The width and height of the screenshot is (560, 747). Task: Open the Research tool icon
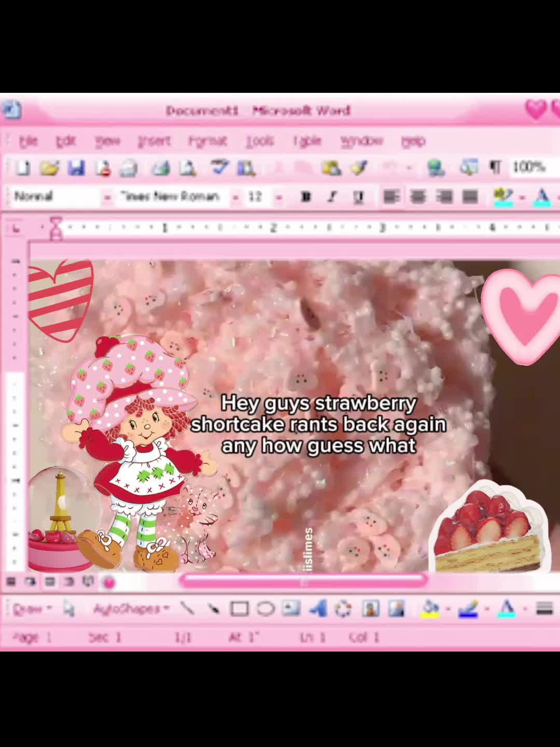246,168
